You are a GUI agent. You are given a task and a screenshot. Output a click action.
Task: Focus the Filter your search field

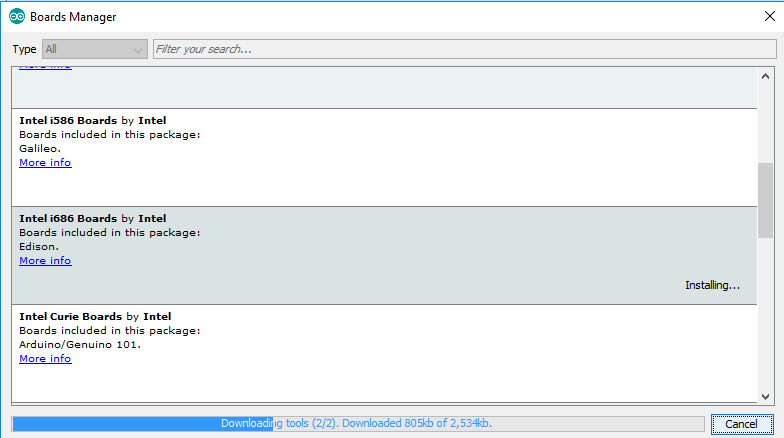(464, 49)
